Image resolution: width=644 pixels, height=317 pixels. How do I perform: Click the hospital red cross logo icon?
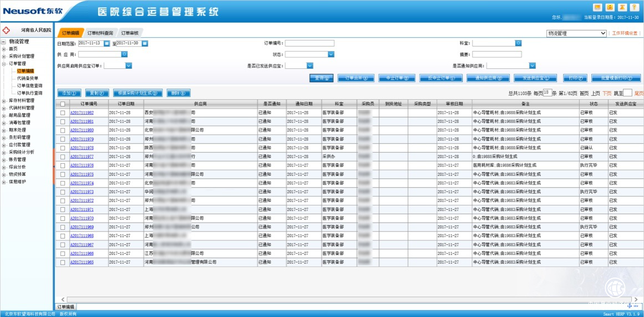pos(7,29)
